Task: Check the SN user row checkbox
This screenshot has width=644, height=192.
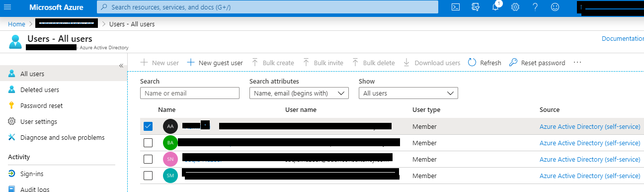Action: (x=148, y=159)
